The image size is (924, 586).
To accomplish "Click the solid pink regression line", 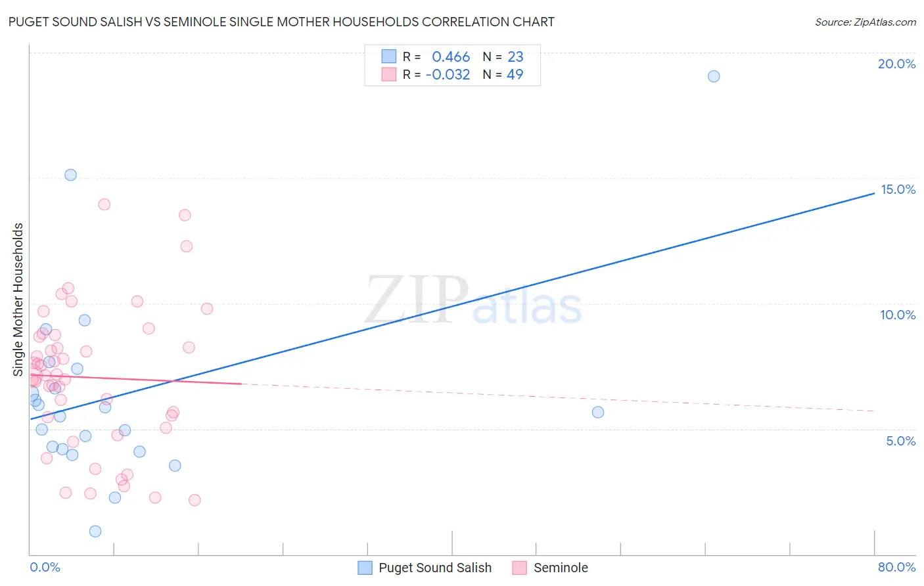I will [136, 379].
